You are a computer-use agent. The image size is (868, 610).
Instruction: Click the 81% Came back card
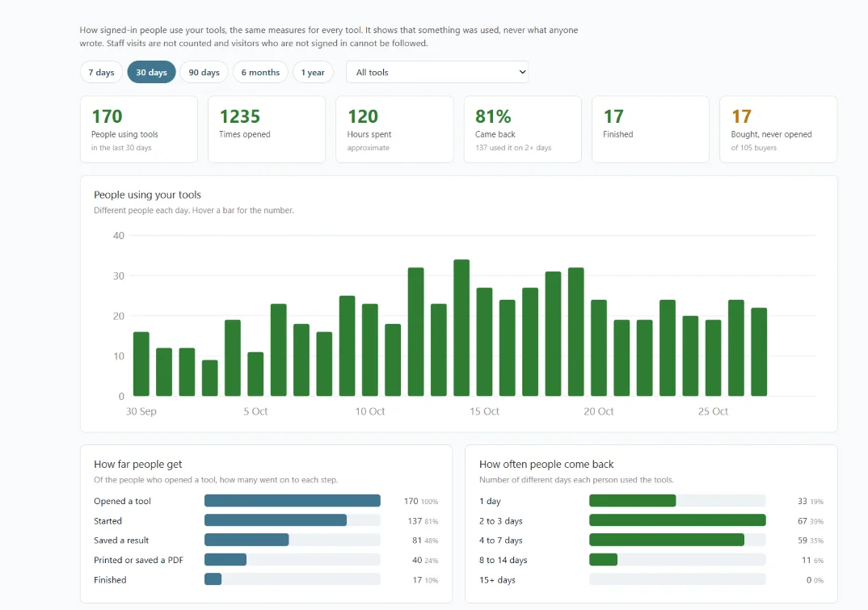(523, 129)
